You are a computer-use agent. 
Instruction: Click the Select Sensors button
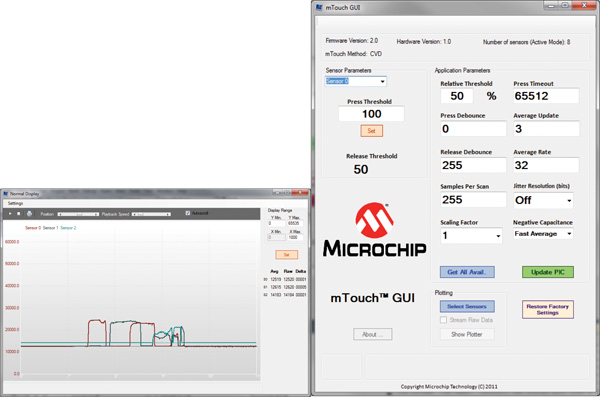pos(467,306)
